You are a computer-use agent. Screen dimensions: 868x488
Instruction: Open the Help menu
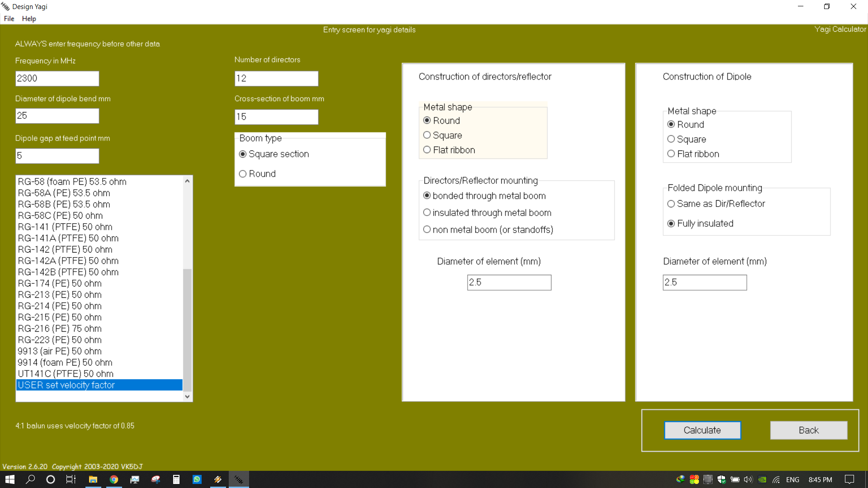pyautogui.click(x=28, y=19)
